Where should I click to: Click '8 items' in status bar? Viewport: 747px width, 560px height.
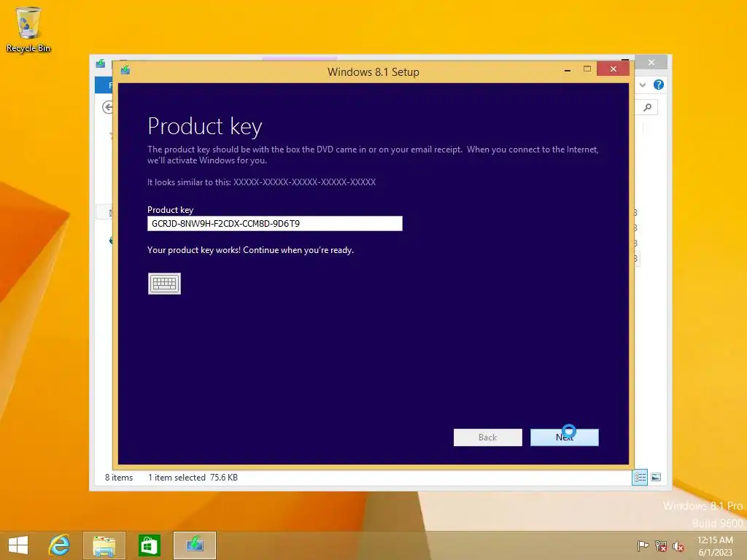point(119,477)
